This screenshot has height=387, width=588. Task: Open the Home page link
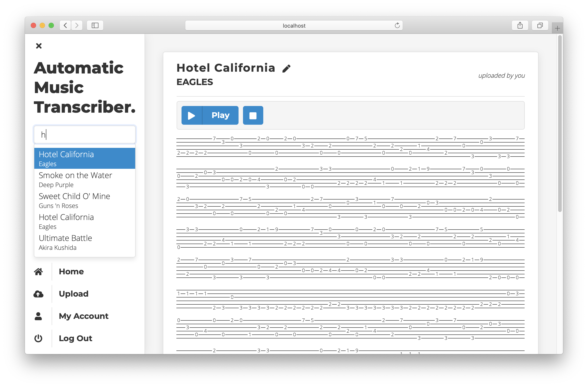pyautogui.click(x=71, y=272)
